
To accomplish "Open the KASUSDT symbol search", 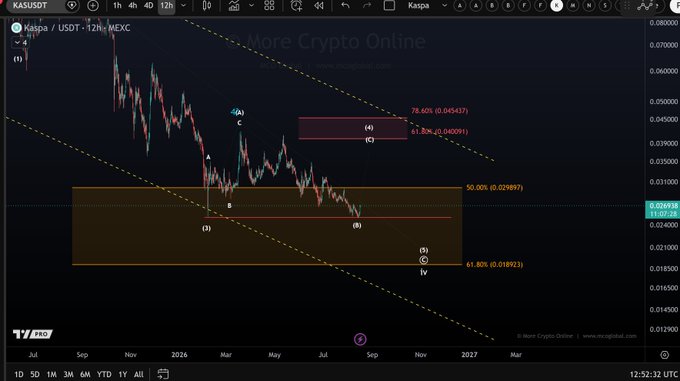I will pyautogui.click(x=29, y=5).
